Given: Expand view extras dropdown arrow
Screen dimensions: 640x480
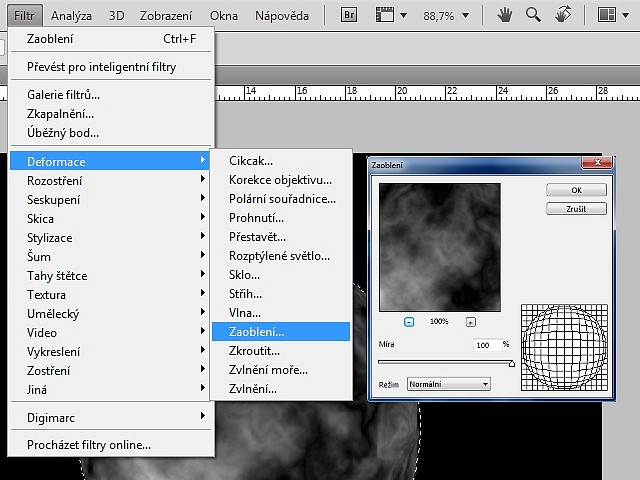Looking at the screenshot, I should click(x=403, y=16).
